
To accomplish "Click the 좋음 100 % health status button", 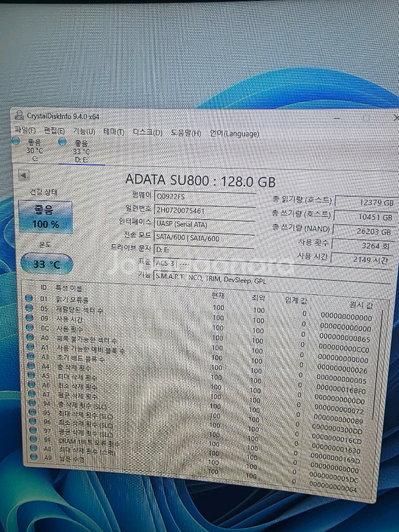I will (x=45, y=217).
